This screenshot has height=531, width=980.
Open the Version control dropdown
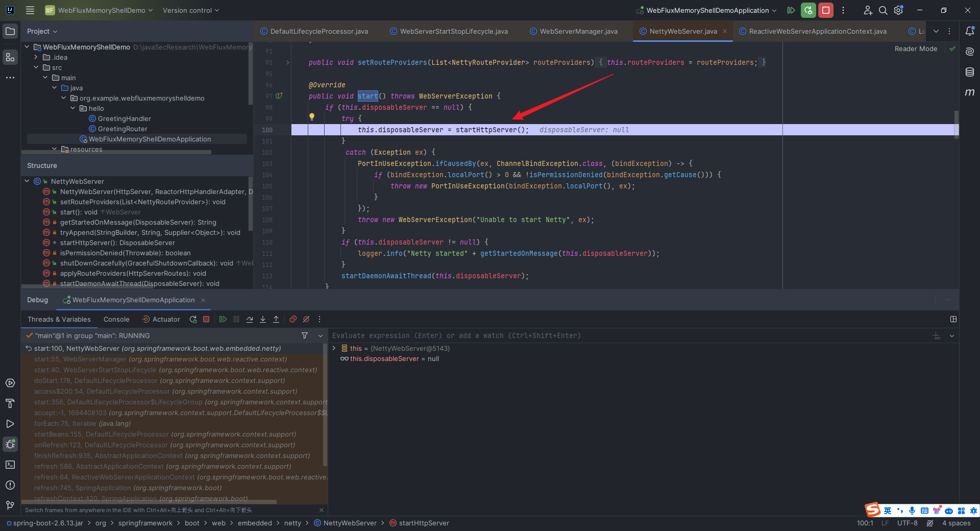(191, 10)
